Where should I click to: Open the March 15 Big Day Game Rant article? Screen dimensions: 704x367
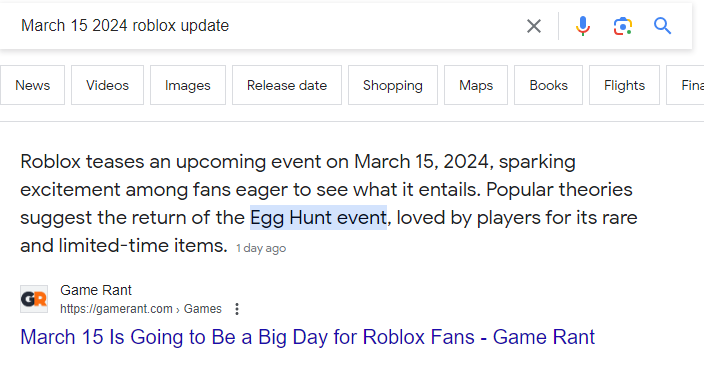[x=308, y=337]
